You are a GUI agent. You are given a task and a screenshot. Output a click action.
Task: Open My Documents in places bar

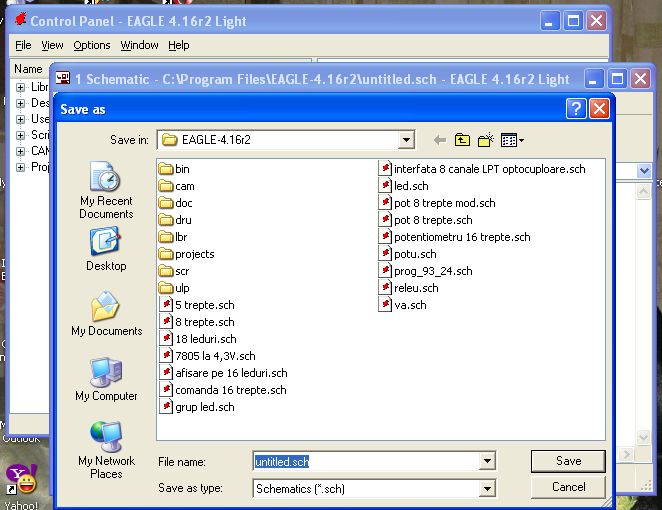point(106,314)
